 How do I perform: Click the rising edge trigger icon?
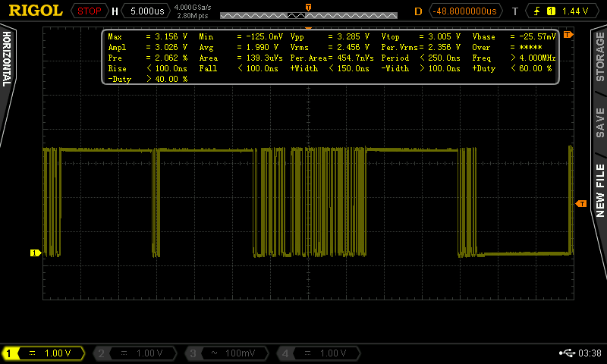(x=537, y=11)
